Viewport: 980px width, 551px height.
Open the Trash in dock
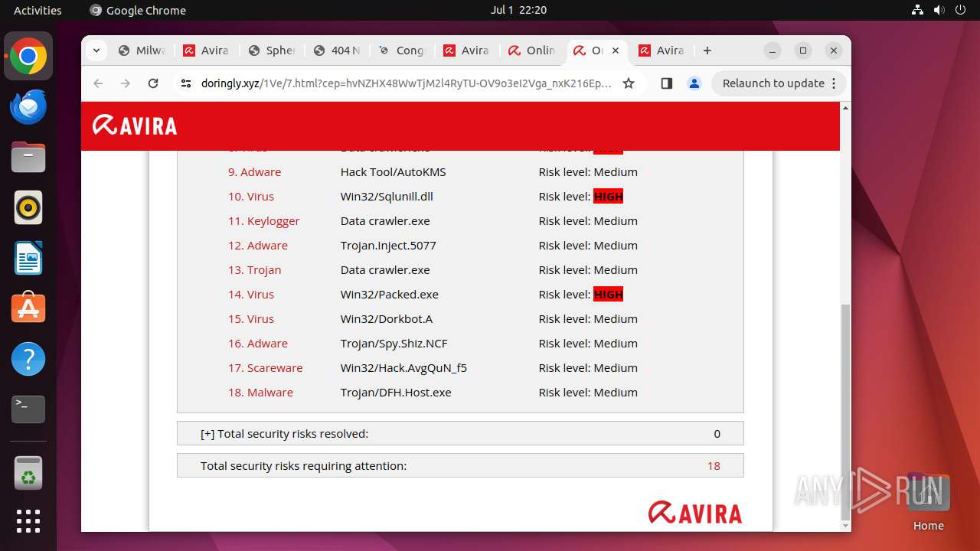28,473
